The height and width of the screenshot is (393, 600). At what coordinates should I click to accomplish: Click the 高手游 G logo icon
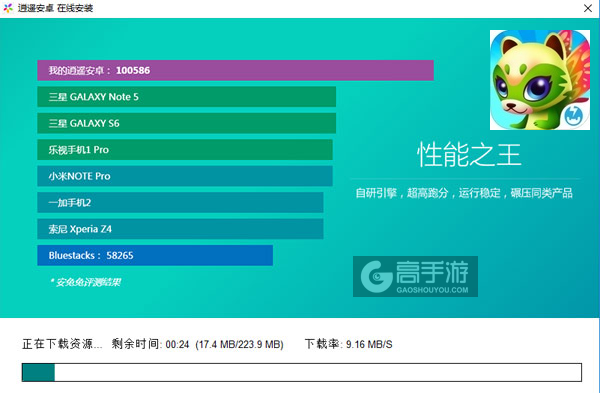377,276
